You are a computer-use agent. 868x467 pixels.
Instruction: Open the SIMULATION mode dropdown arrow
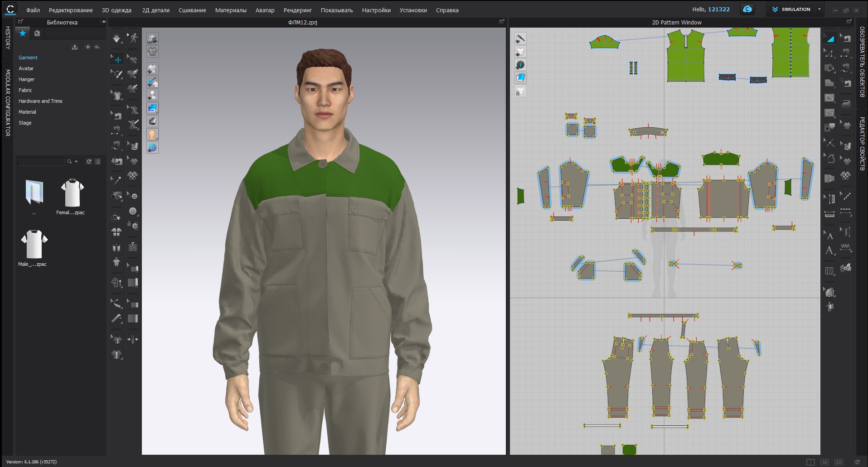[819, 9]
